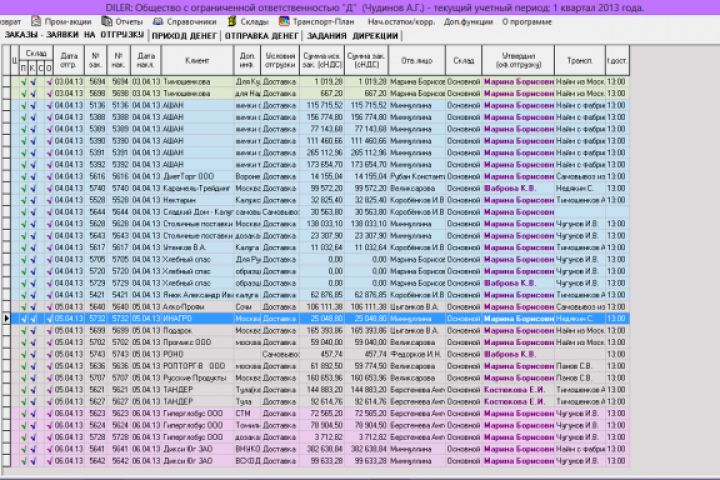Image resolution: width=720 pixels, height=480 pixels.
Task: Click green П checkmark in Тимошенкова order 5694 row
Action: pyautogui.click(x=23, y=82)
